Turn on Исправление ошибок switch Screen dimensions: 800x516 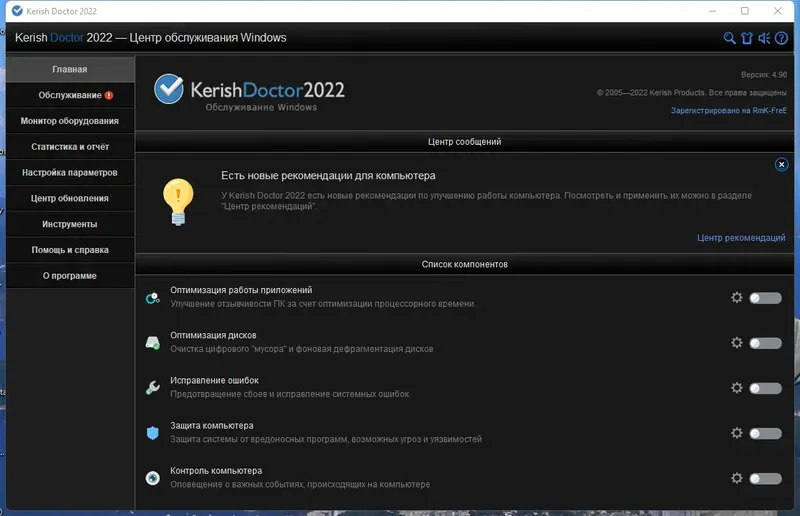(x=765, y=388)
